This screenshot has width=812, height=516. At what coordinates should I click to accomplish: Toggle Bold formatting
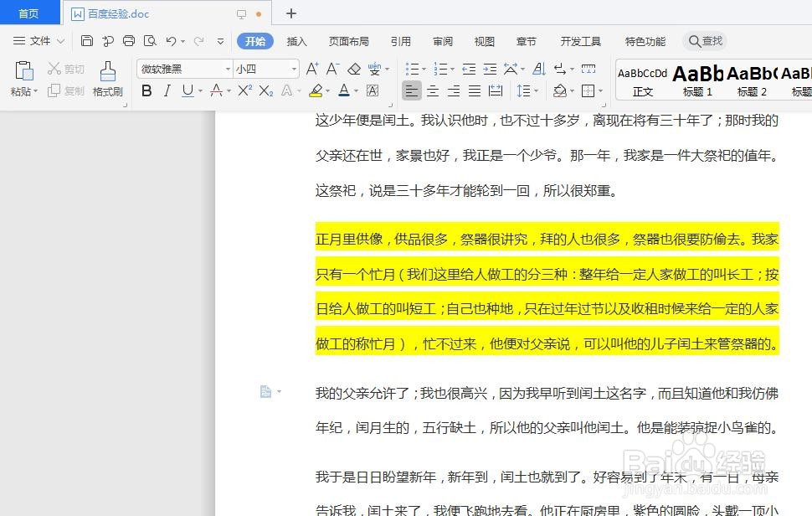click(146, 90)
